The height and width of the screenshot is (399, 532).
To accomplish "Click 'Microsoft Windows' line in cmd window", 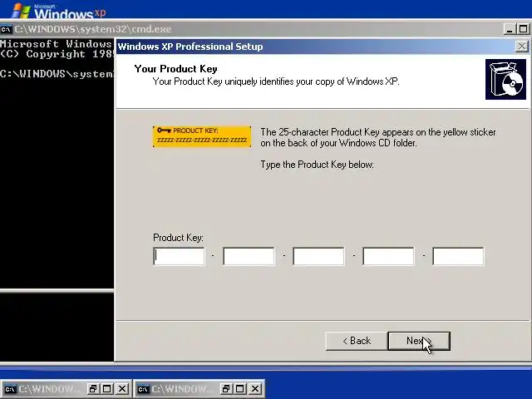I will point(56,44).
